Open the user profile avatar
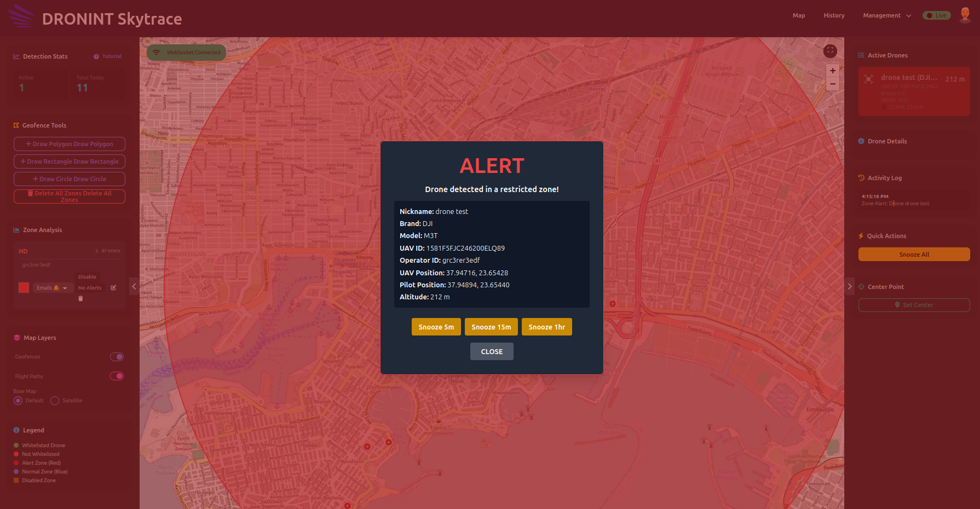980x509 pixels. [965, 15]
